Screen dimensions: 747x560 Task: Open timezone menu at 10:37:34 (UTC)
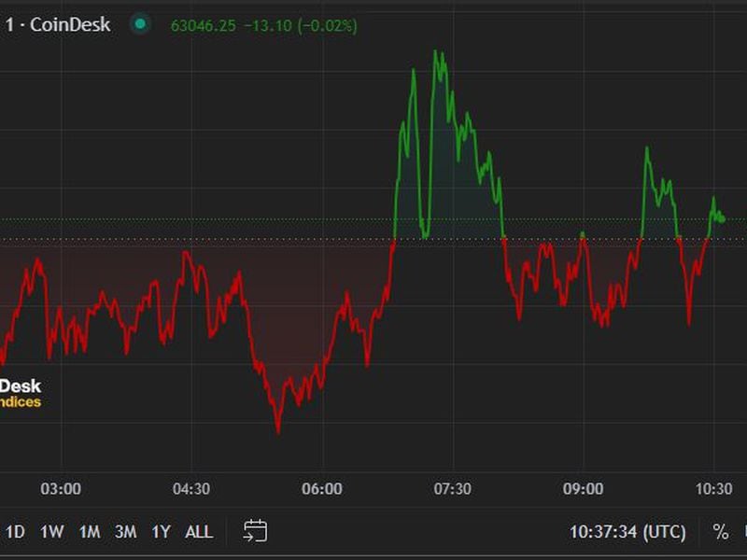tap(627, 532)
